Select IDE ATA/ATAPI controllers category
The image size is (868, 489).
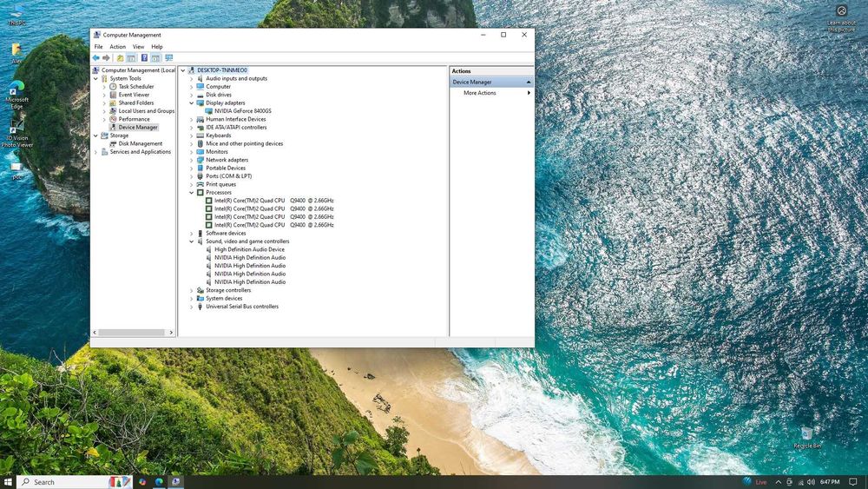click(236, 128)
